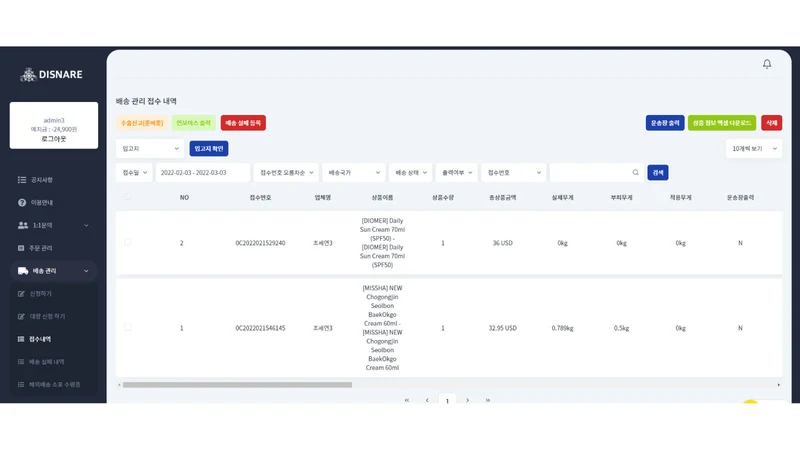This screenshot has width=800, height=450.
Task: Click the 로그아웃 link
Action: click(x=54, y=139)
